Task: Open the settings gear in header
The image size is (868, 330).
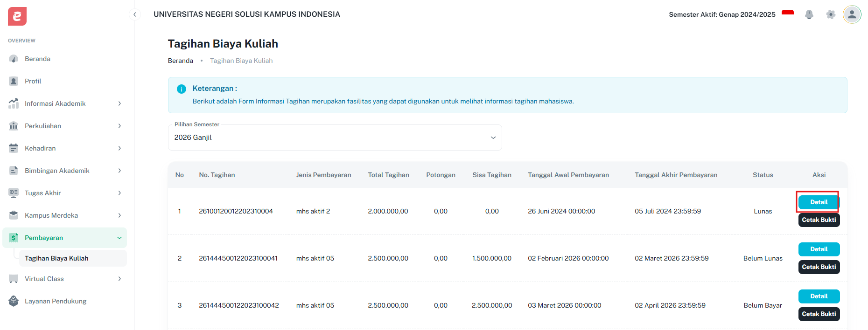Action: (831, 14)
